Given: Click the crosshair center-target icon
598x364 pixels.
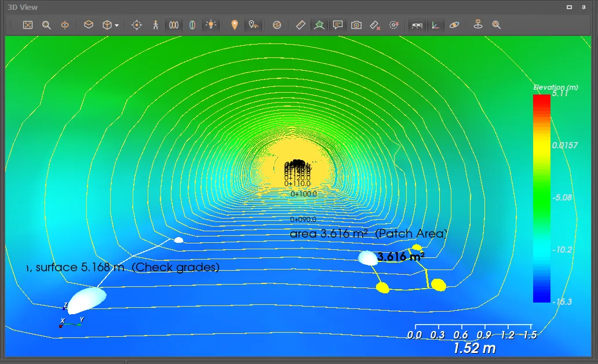Looking at the screenshot, I should click(x=137, y=25).
